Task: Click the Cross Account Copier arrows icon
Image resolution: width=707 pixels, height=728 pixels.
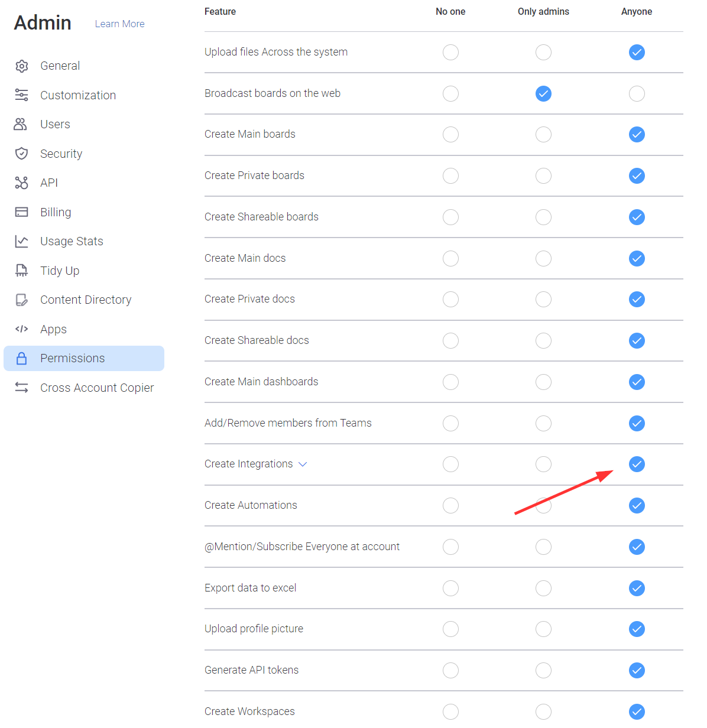Action: click(x=22, y=388)
